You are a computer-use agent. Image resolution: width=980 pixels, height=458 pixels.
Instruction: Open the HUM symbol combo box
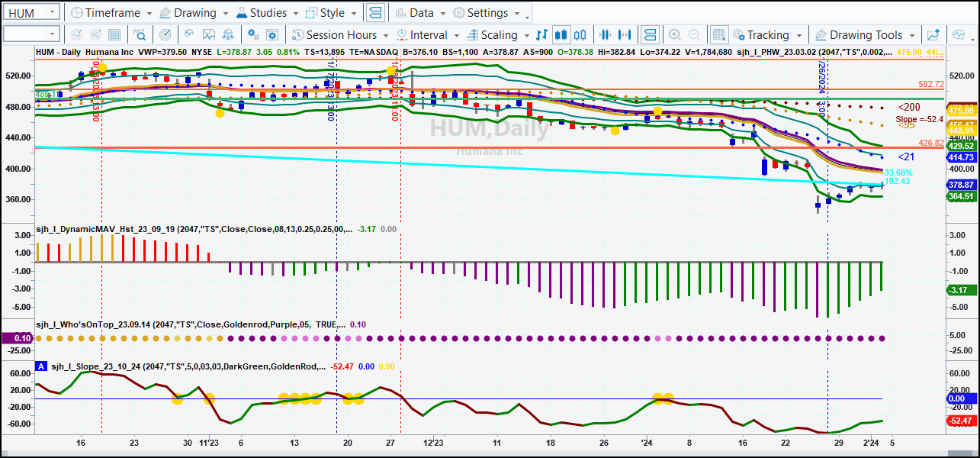pyautogui.click(x=31, y=12)
